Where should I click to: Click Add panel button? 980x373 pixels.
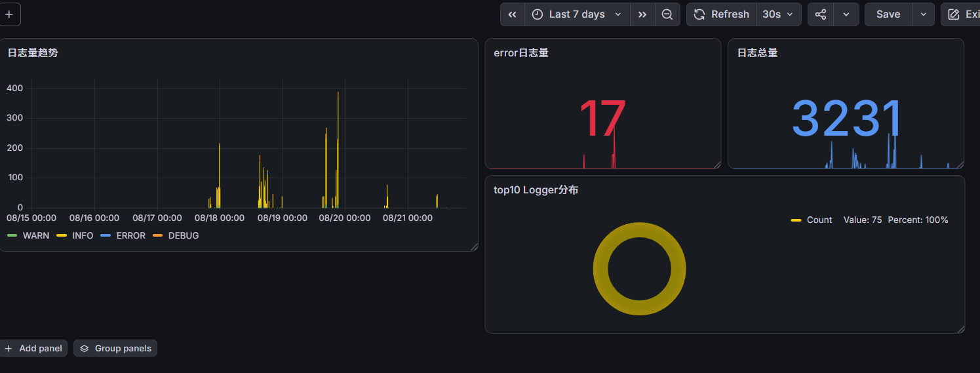pyautogui.click(x=33, y=348)
